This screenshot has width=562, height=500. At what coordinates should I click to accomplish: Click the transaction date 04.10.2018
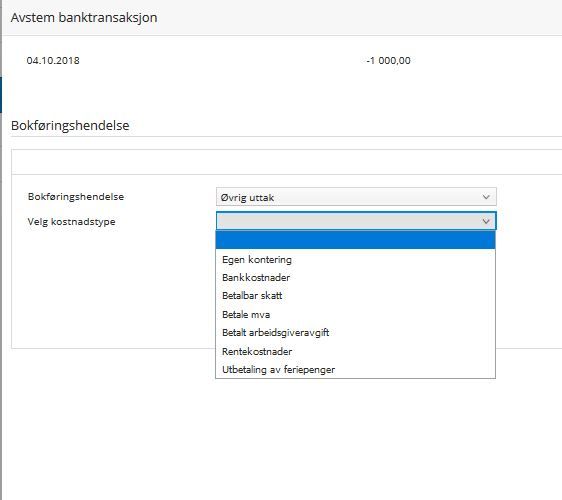tap(53, 61)
